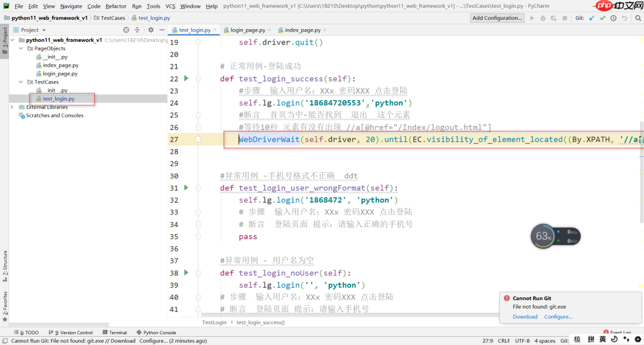Screen dimensions: 644x345
Task: Click the Collapse All icon in Project panel
Action: click(x=137, y=30)
